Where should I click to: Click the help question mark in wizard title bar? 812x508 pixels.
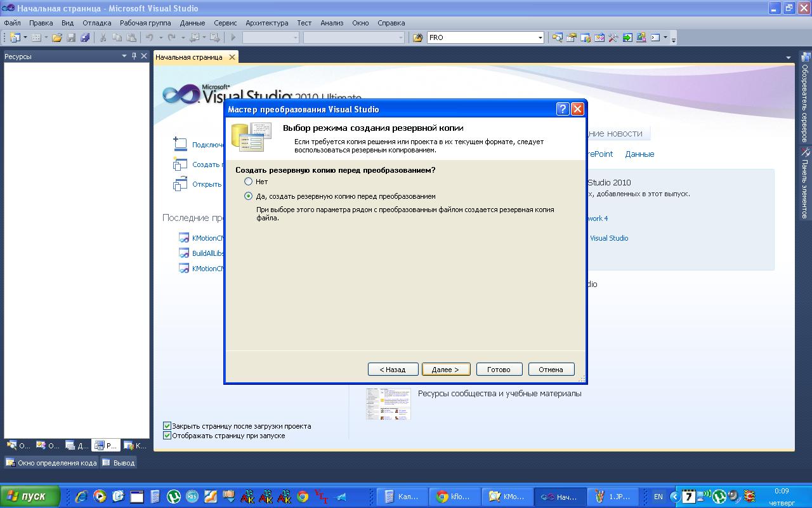[x=563, y=109]
